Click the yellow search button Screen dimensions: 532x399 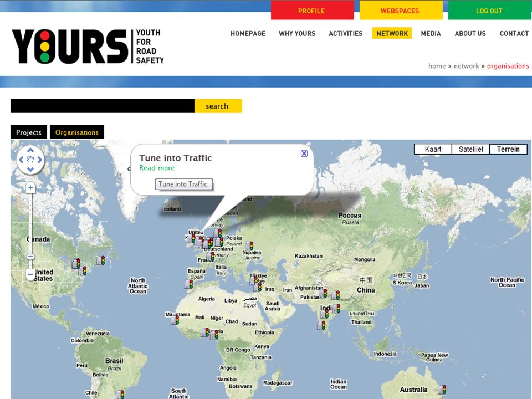click(x=218, y=106)
